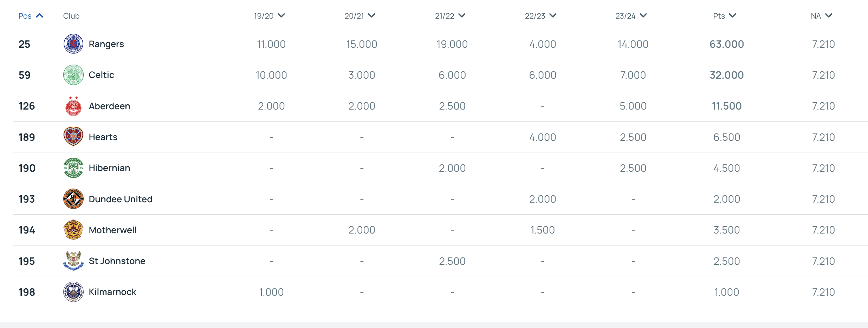
Task: Sort table by 20/21 season column
Action: point(360,16)
